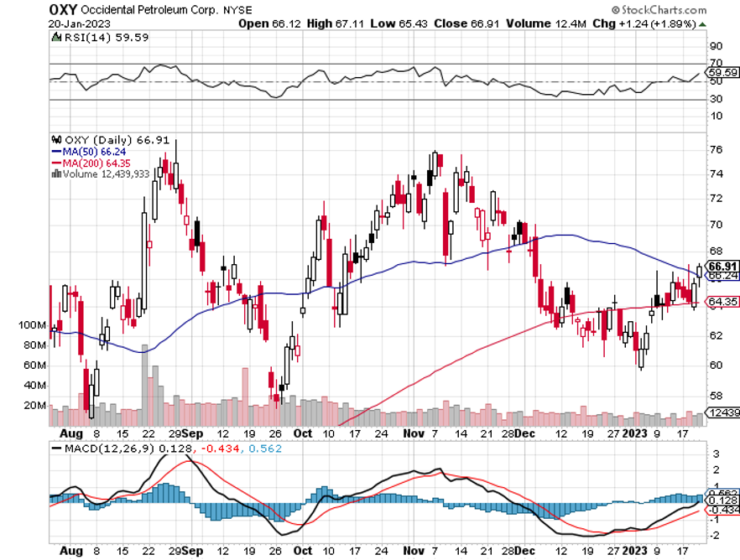Click the RSI(14) legend line icon

coord(56,37)
